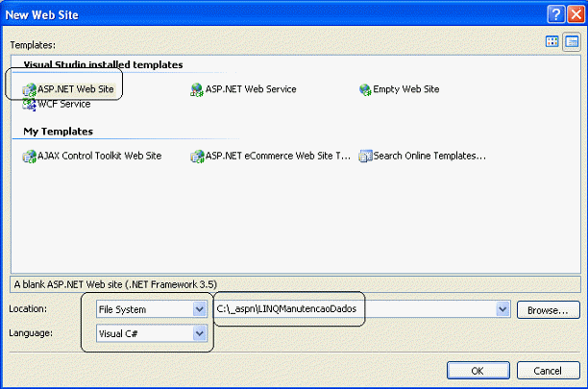
Task: Select AJAX Control Toolkit Web Site icon
Action: point(29,157)
